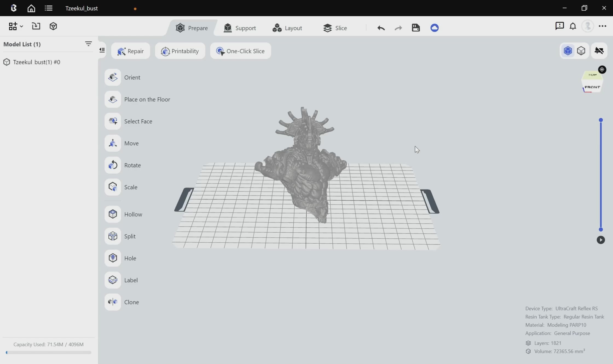This screenshot has height=364, width=613.
Task: Switch to wireframe cube view mode
Action: point(581,51)
